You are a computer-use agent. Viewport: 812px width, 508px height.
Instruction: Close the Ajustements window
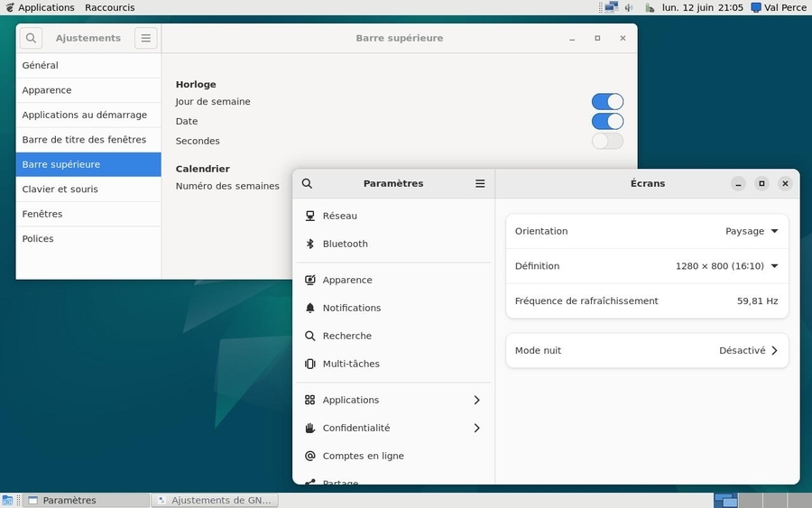(623, 38)
